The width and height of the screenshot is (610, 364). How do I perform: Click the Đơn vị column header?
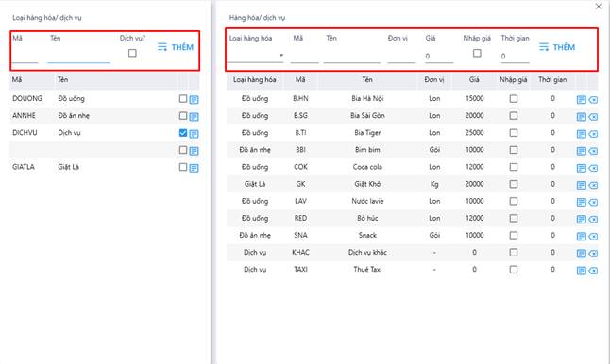[434, 79]
